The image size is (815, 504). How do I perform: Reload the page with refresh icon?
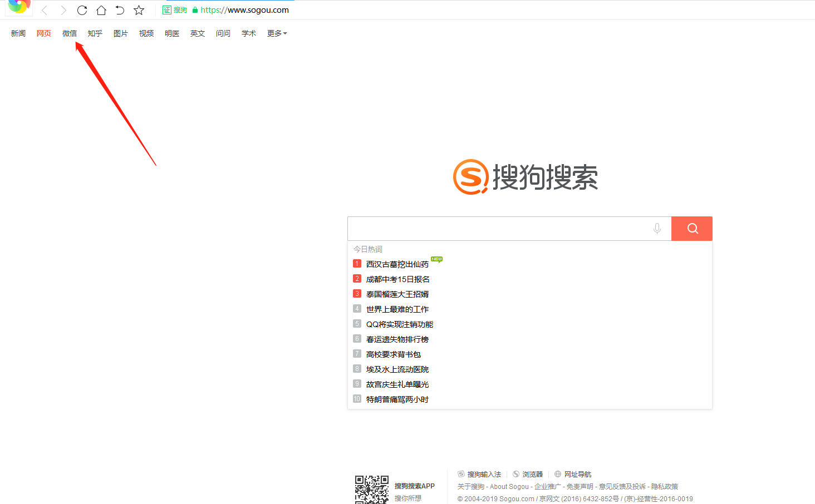coord(82,10)
